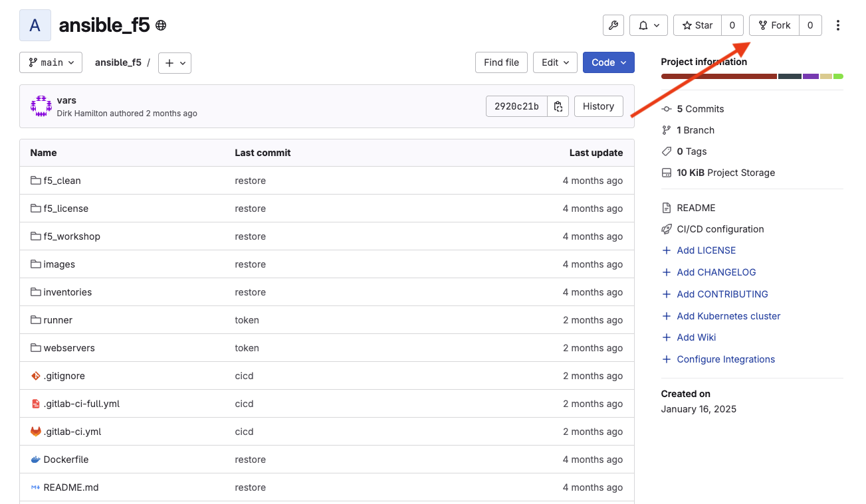This screenshot has width=866, height=504.
Task: Click the ansible_f5 breadcrumb link
Action: click(118, 62)
